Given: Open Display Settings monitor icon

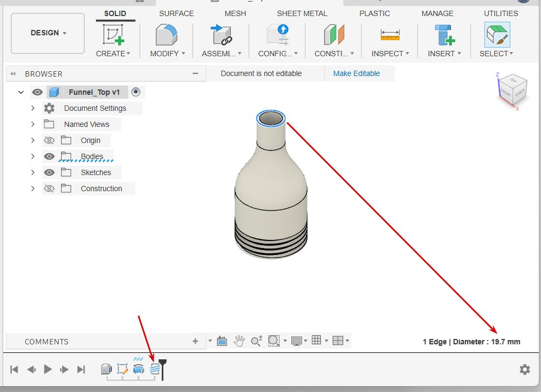Looking at the screenshot, I should [x=296, y=341].
